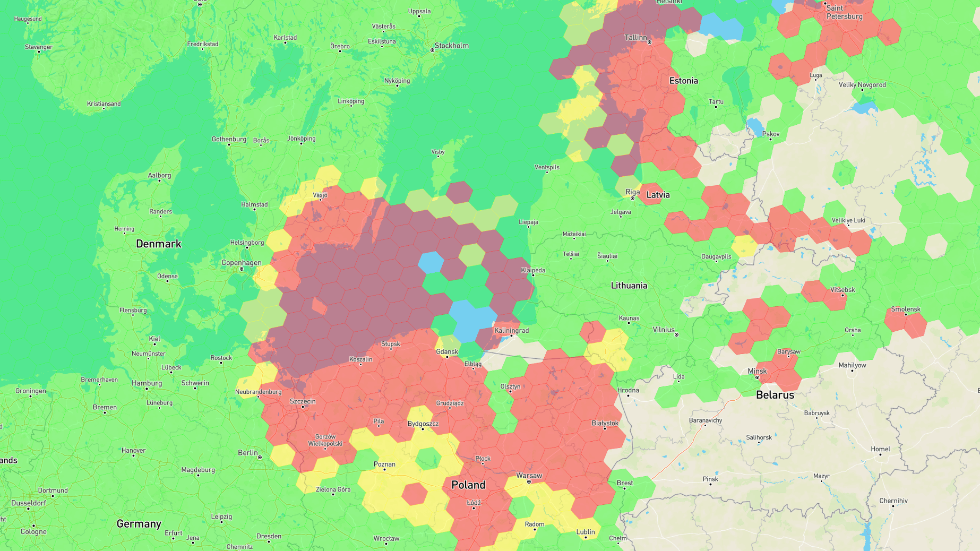980x551 pixels.
Task: Click the Baranavichy city label
Action: coord(706,420)
